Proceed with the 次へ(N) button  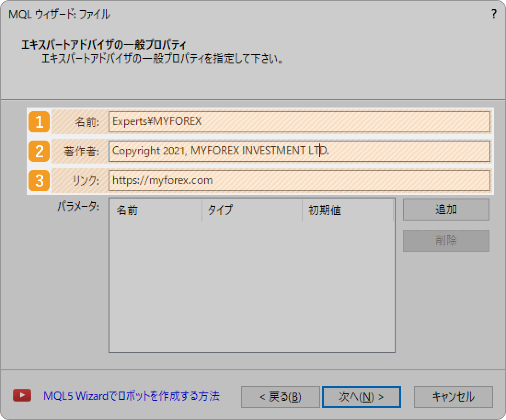[362, 397]
